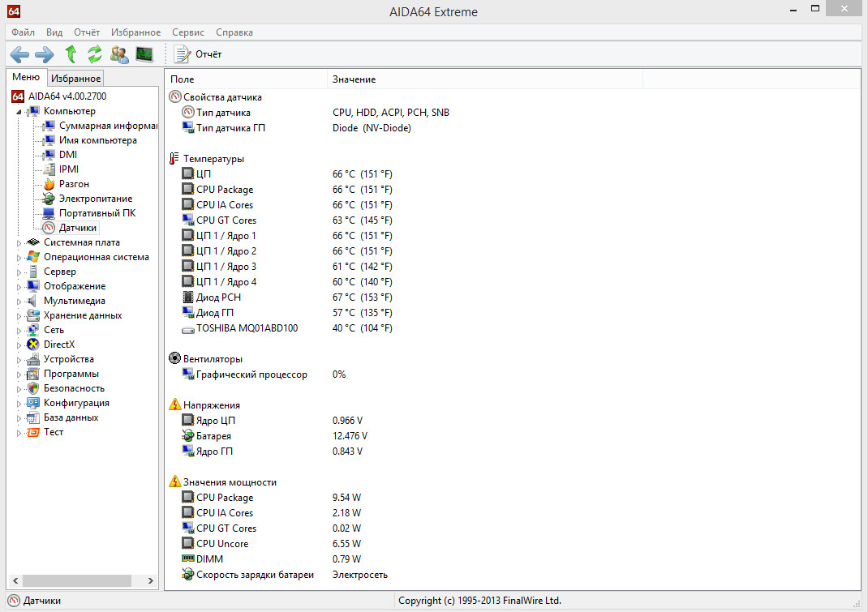Click the Батарея battery icon
Viewport: 868px width, 612px height.
(x=188, y=435)
